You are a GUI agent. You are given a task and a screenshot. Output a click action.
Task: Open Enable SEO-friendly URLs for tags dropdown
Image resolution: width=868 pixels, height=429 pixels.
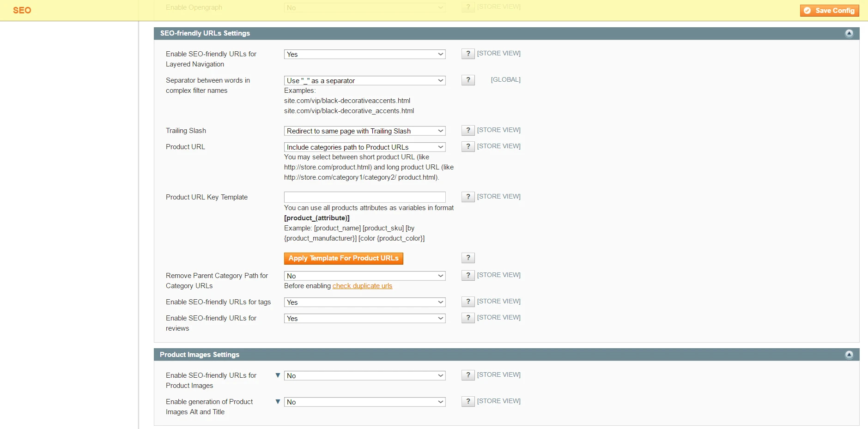(364, 302)
